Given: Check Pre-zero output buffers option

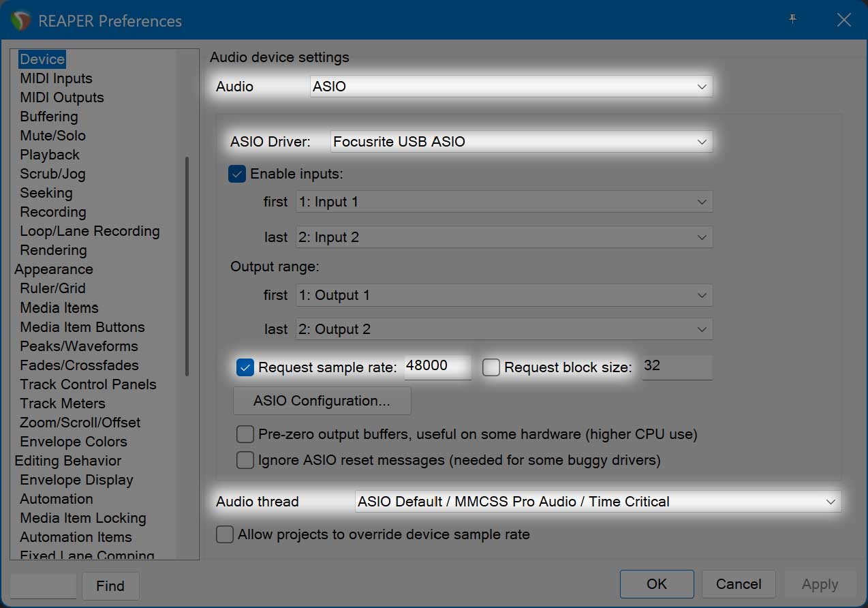Looking at the screenshot, I should tap(245, 434).
